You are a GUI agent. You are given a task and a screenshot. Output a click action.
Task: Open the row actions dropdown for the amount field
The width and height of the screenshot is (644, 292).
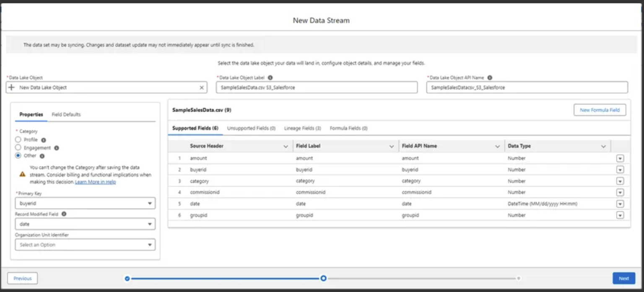click(620, 158)
